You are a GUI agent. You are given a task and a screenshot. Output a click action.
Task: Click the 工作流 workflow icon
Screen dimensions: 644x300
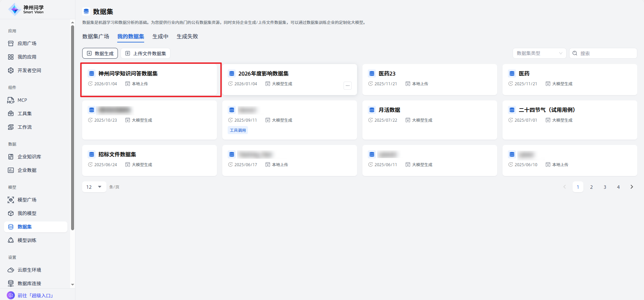coord(11,127)
